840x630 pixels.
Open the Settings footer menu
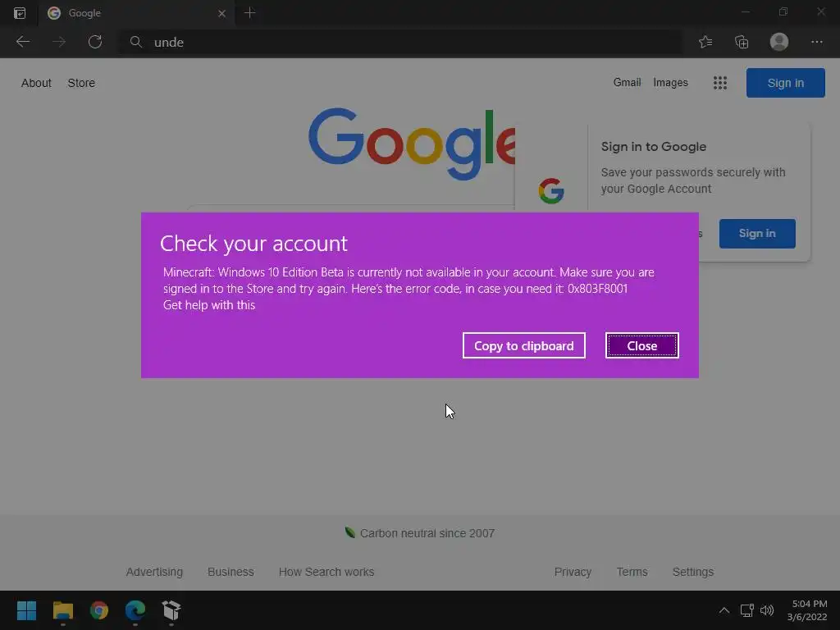pos(692,572)
